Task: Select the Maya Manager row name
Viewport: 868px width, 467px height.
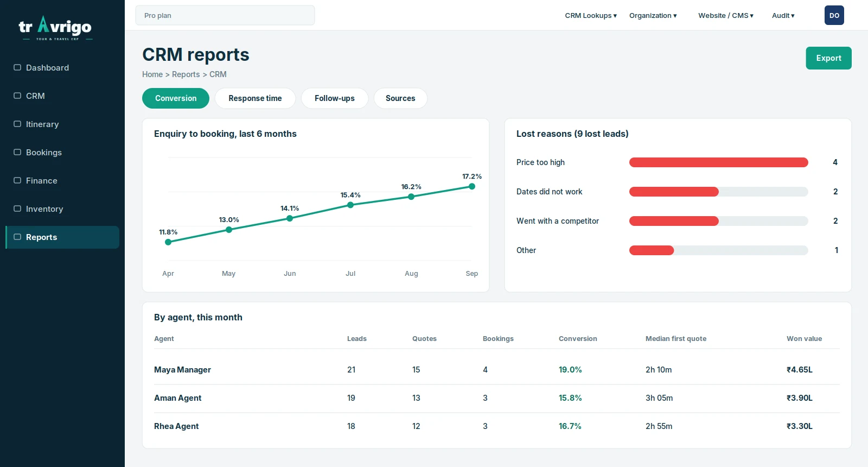Action: (182, 370)
